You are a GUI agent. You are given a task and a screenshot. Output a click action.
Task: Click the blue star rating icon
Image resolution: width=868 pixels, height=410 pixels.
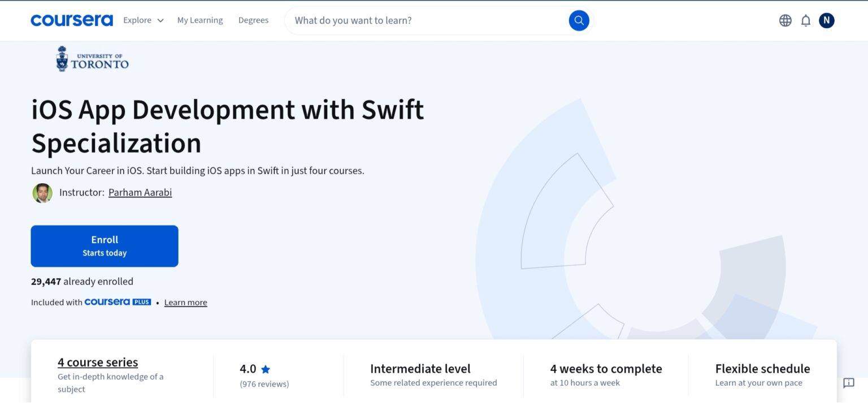[x=266, y=369]
